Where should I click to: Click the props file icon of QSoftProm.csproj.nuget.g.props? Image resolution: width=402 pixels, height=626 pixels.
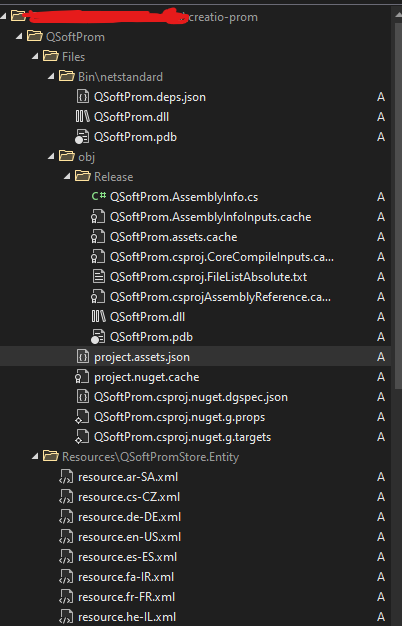click(x=82, y=417)
